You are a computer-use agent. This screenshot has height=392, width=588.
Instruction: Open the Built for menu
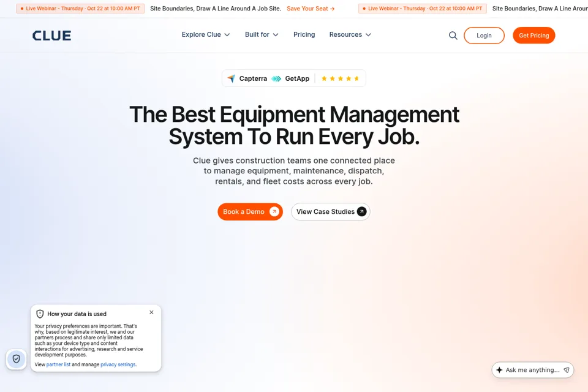(262, 34)
